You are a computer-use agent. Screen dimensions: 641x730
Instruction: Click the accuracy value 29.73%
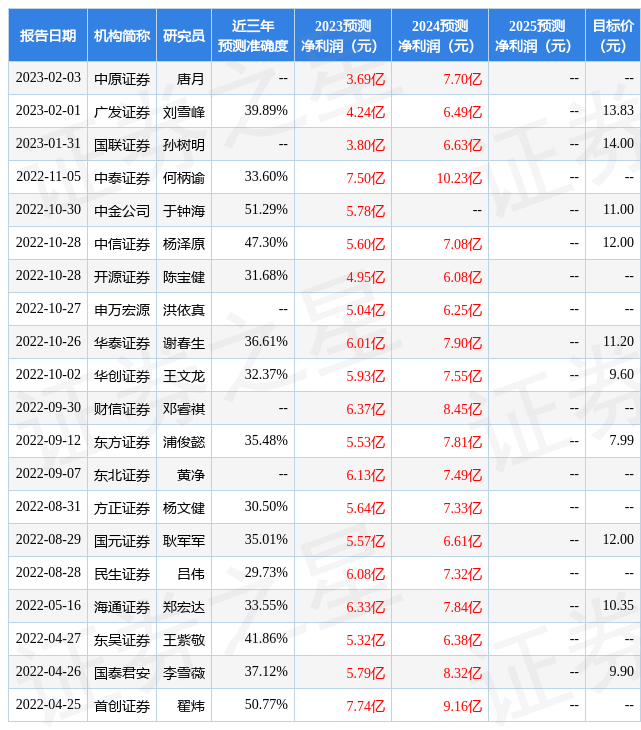pyautogui.click(x=266, y=574)
